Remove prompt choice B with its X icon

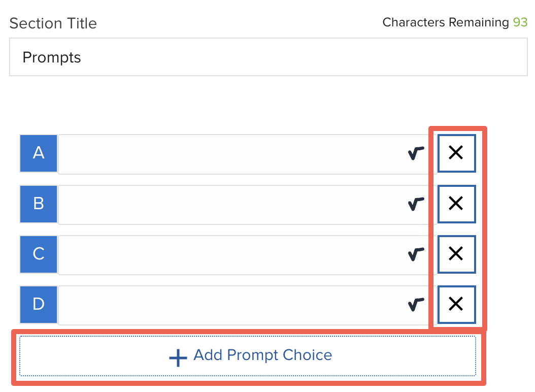(x=456, y=204)
